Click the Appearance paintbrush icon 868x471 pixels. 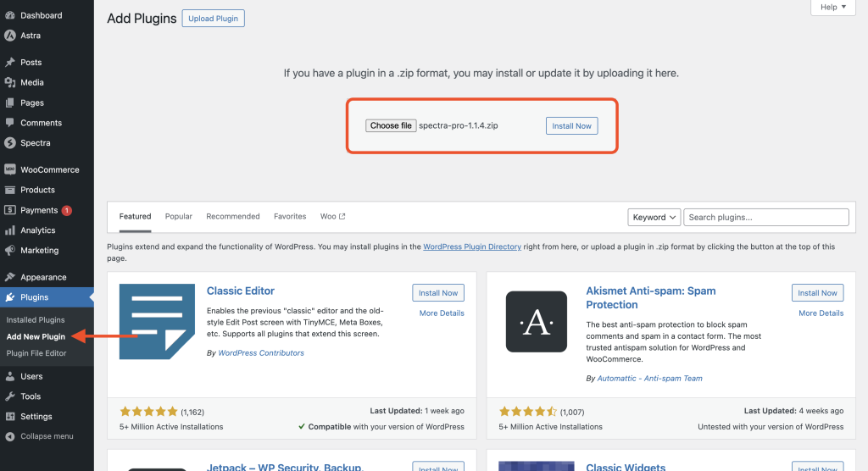[x=10, y=277]
